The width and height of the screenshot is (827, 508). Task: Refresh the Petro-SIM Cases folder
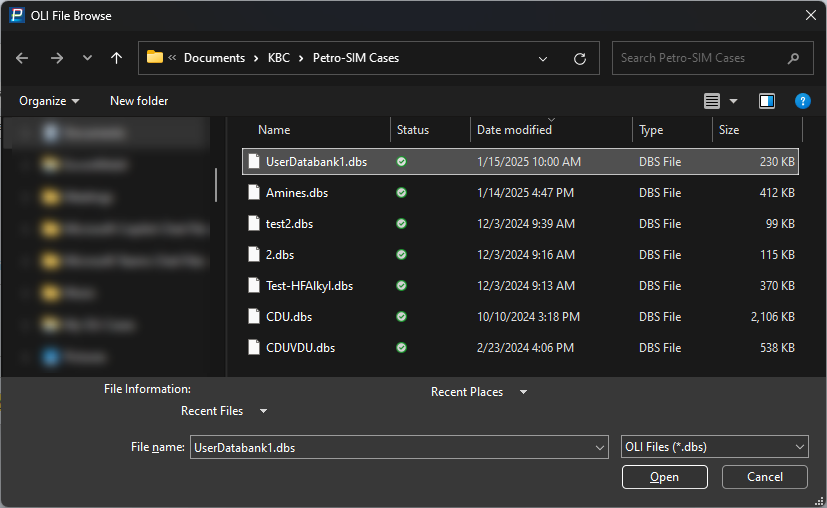[580, 59]
